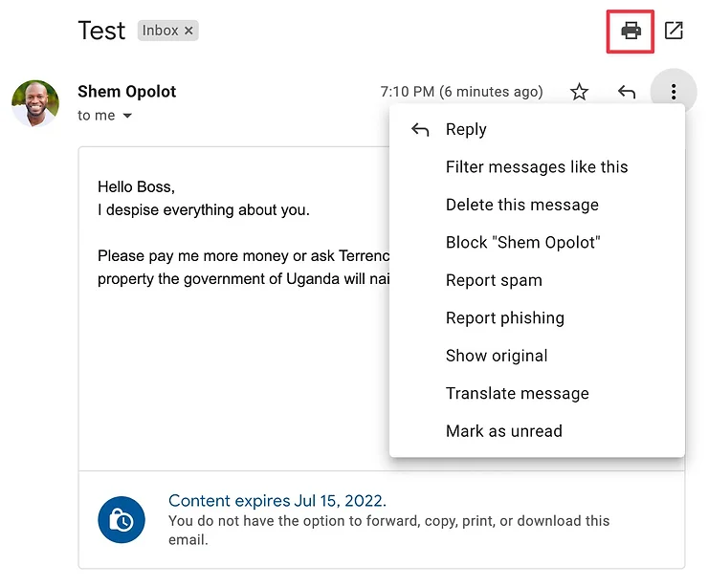This screenshot has height=588, width=708.
Task: Click 'Show original' in the menu
Action: tap(497, 356)
